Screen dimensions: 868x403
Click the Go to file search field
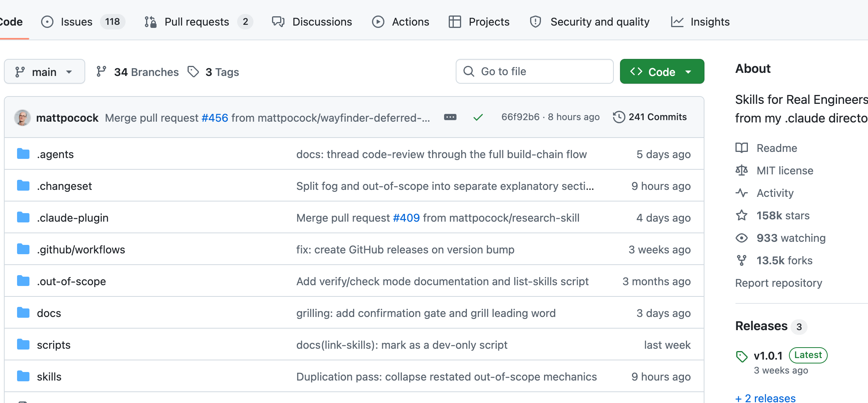tap(535, 71)
